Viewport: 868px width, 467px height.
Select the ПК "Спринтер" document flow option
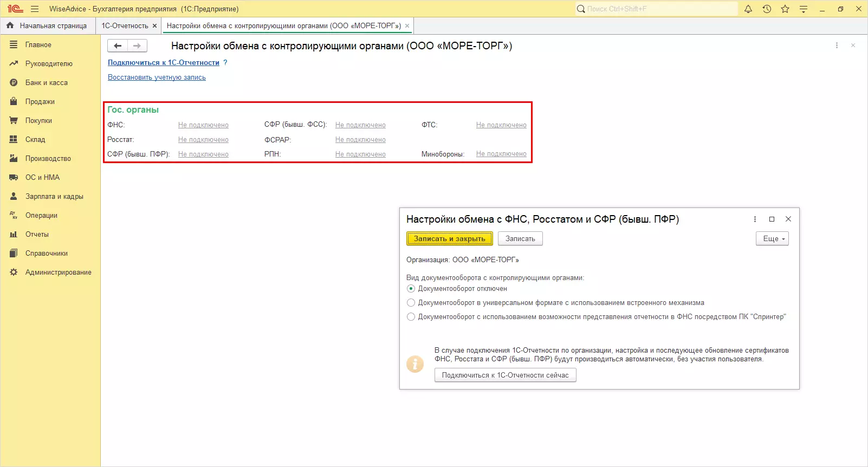pos(411,317)
